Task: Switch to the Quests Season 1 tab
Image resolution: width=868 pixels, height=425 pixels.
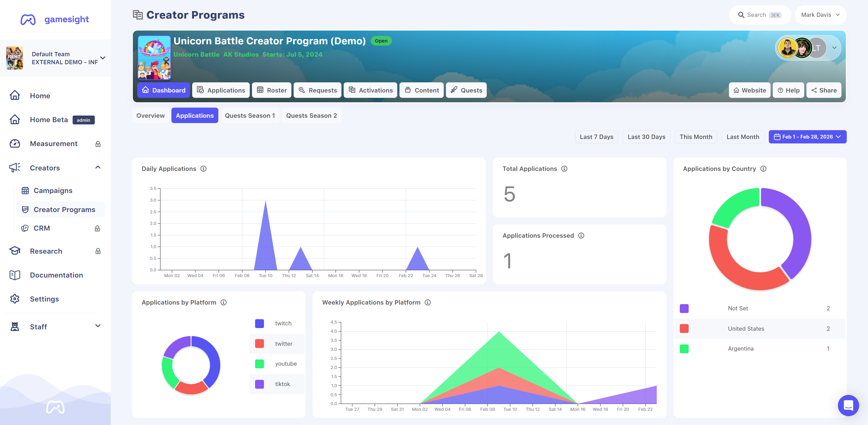Action: 250,116
